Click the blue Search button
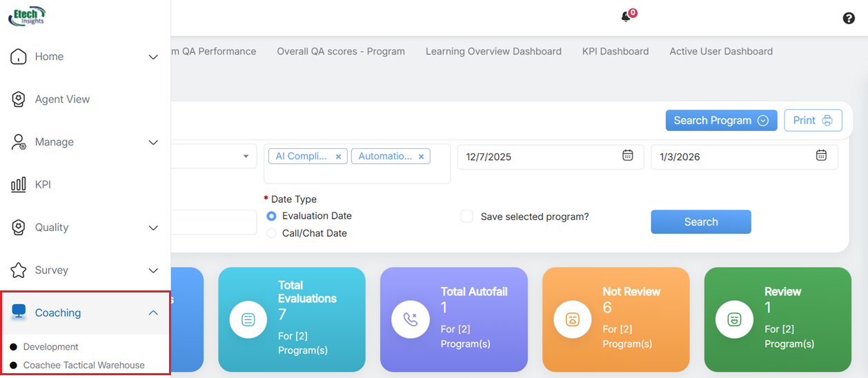Image resolution: width=868 pixels, height=378 pixels. [700, 222]
